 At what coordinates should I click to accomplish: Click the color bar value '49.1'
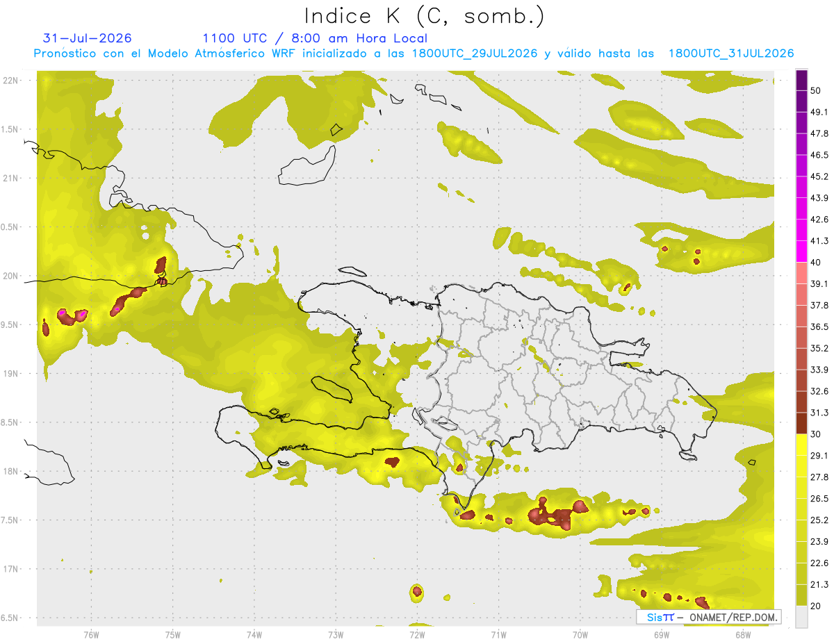coord(819,112)
